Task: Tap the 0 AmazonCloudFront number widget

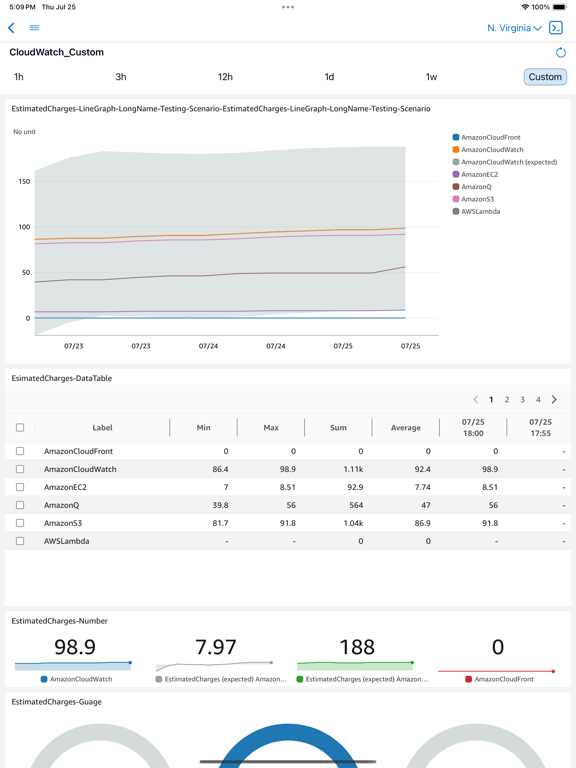Action: [x=498, y=647]
